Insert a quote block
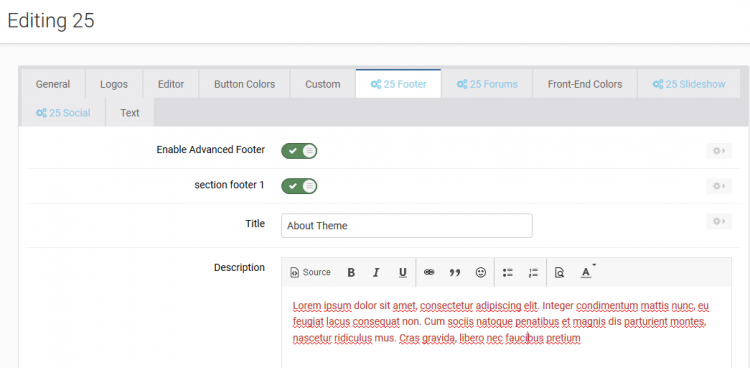 pyautogui.click(x=455, y=272)
